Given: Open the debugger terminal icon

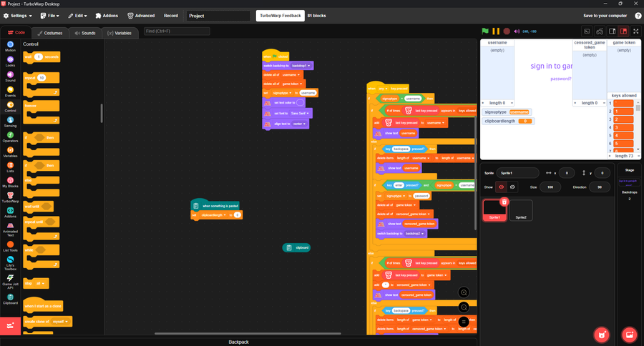Looking at the screenshot, I should [x=587, y=31].
